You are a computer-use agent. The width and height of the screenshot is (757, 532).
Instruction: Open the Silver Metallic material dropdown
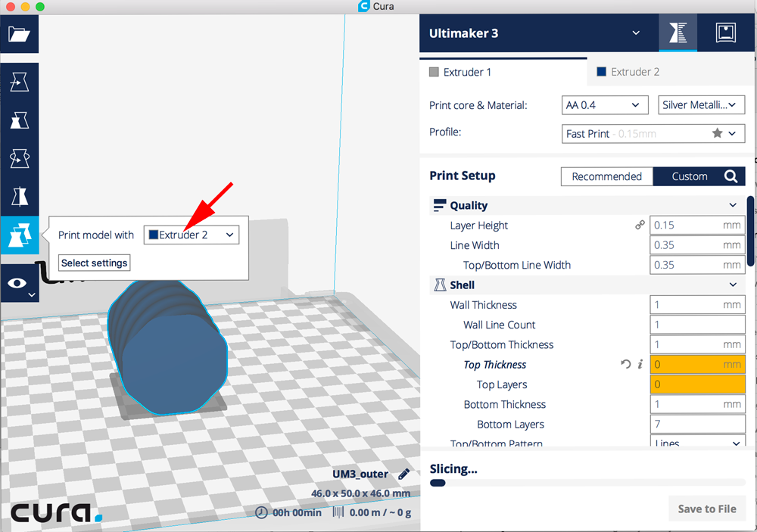point(701,105)
